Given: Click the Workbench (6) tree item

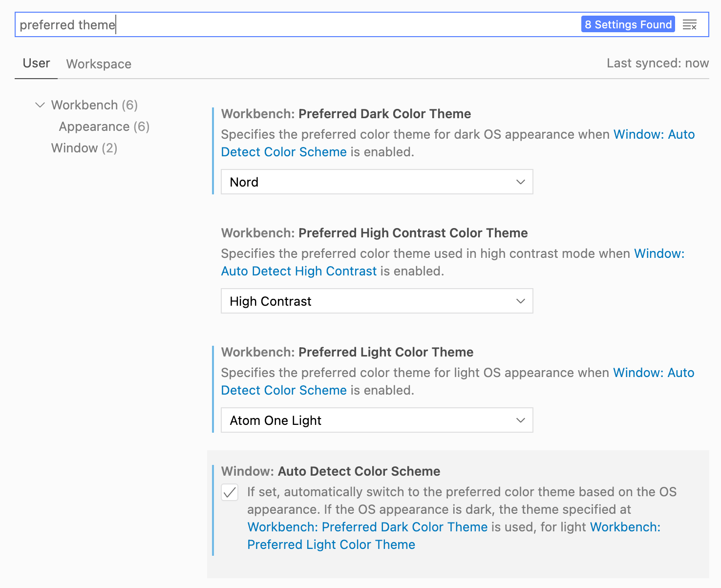Looking at the screenshot, I should point(94,105).
